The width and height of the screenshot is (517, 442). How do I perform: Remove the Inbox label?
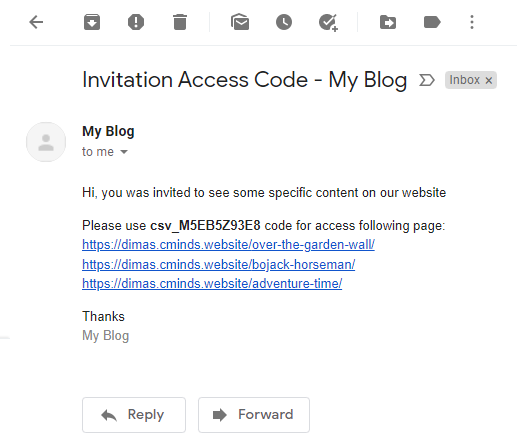[x=489, y=80]
